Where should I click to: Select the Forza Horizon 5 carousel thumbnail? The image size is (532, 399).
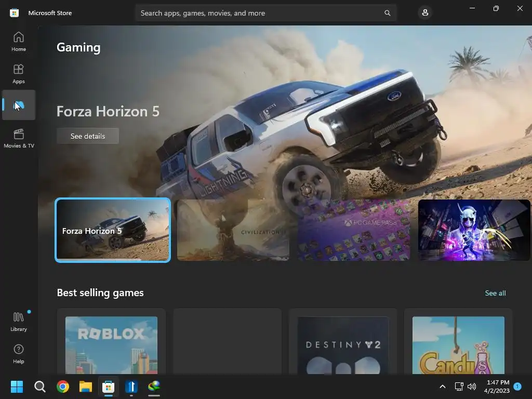(x=113, y=230)
